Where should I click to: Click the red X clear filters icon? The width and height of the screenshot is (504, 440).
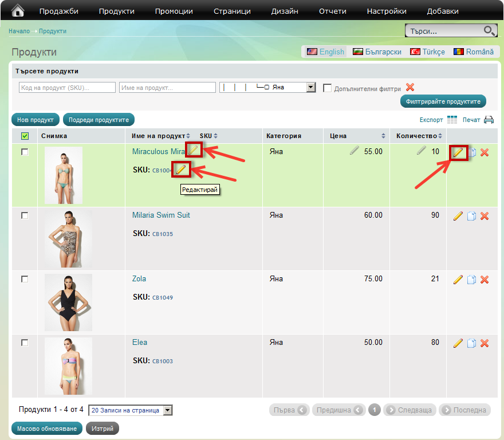tap(409, 87)
